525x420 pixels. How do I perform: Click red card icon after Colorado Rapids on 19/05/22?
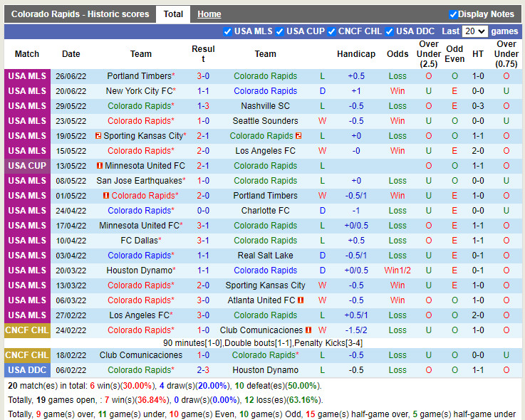pyautogui.click(x=298, y=136)
